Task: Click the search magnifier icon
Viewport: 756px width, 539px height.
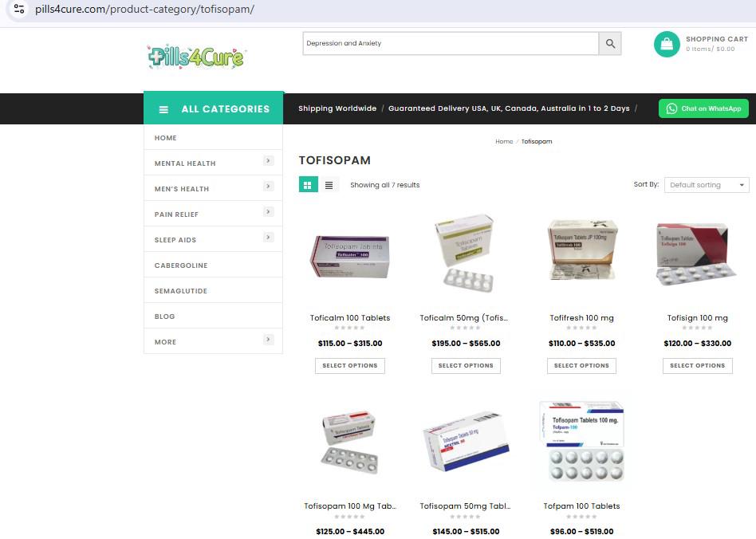Action: (610, 43)
